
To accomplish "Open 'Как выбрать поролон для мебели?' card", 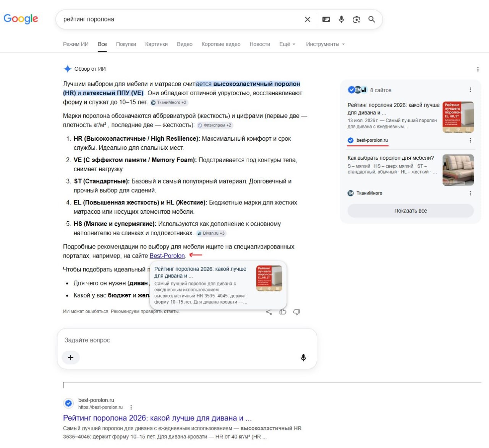I will 391,158.
